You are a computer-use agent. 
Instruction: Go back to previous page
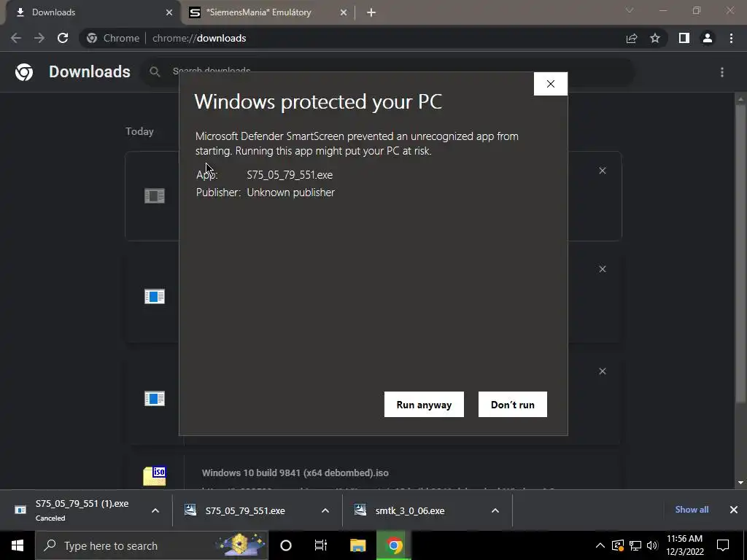[16, 38]
